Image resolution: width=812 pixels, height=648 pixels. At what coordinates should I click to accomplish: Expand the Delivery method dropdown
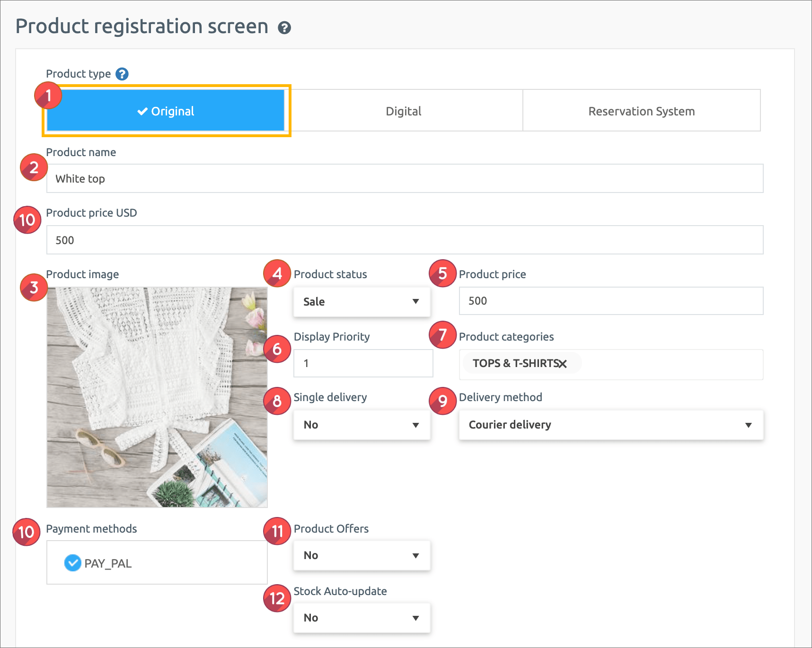pyautogui.click(x=610, y=425)
